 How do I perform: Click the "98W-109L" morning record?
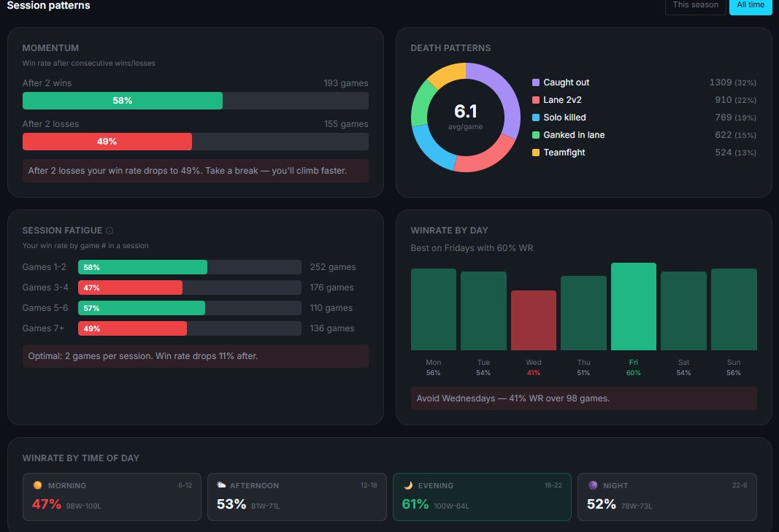point(83,506)
